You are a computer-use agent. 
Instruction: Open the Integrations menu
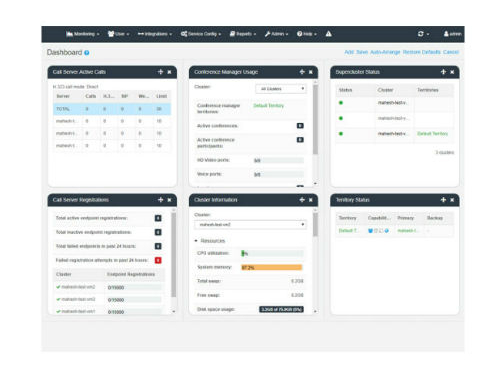pyautogui.click(x=155, y=34)
